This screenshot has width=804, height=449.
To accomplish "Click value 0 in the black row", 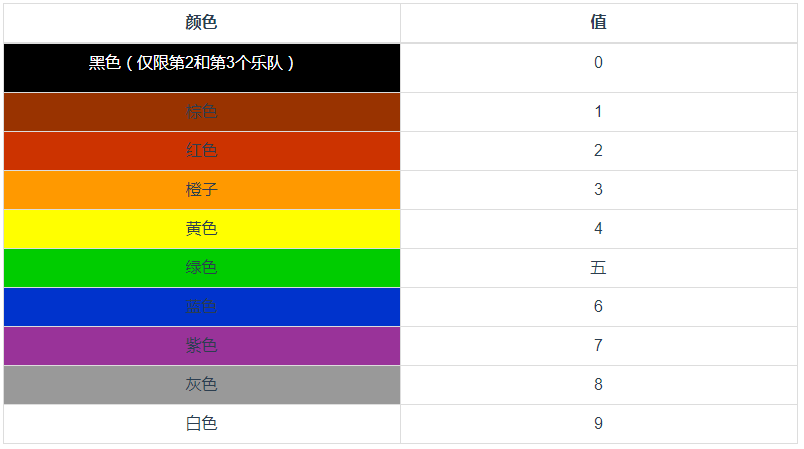I will point(598,63).
